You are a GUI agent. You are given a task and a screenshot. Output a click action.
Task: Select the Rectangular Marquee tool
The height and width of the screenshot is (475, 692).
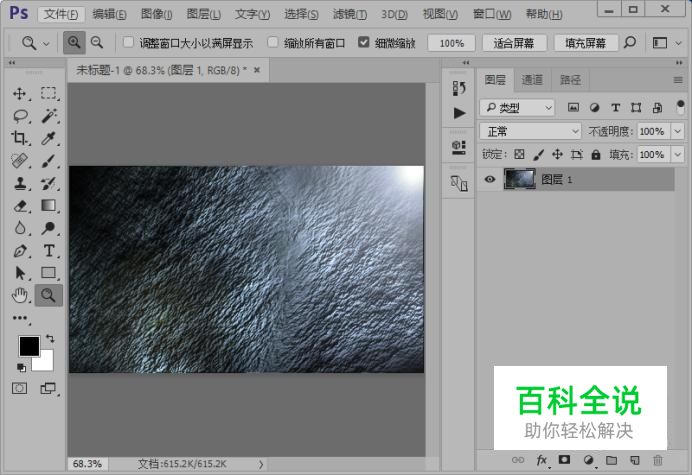tap(49, 94)
